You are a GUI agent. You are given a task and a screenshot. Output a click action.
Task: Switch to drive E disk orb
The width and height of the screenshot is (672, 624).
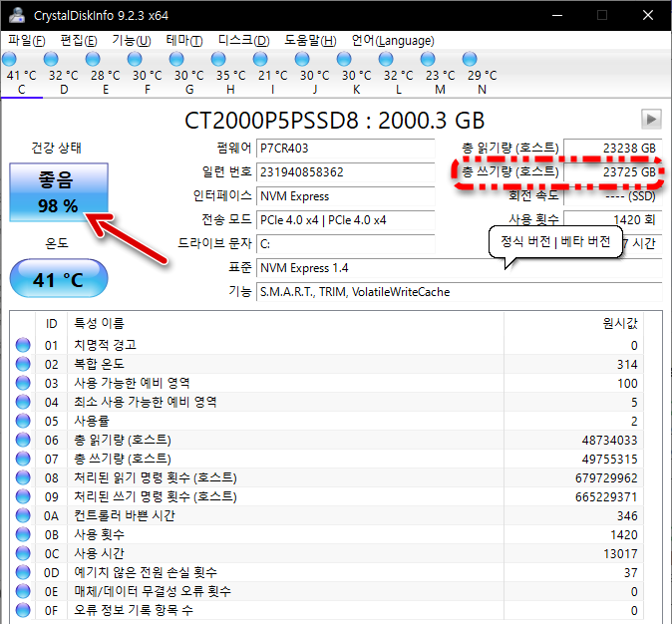[x=106, y=59]
